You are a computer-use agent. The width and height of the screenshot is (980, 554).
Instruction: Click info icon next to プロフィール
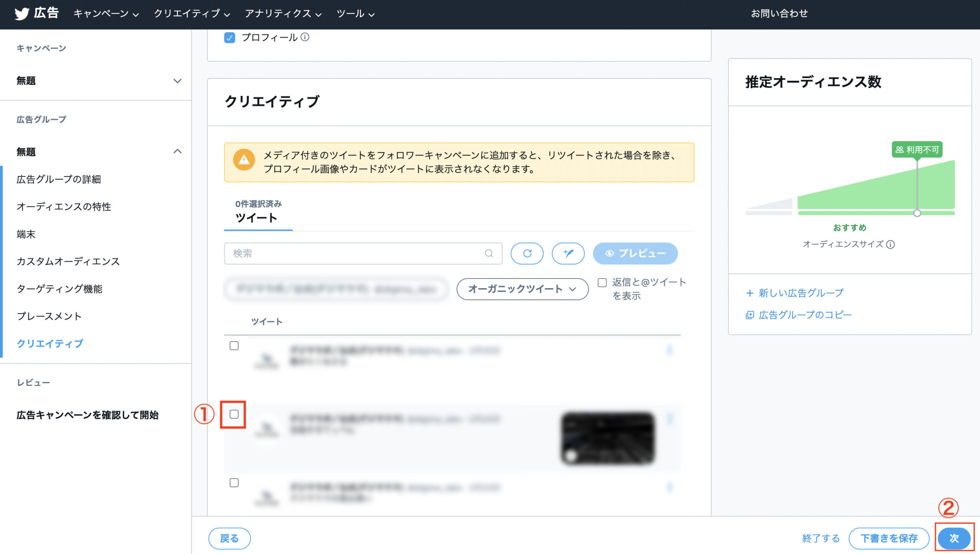click(305, 37)
